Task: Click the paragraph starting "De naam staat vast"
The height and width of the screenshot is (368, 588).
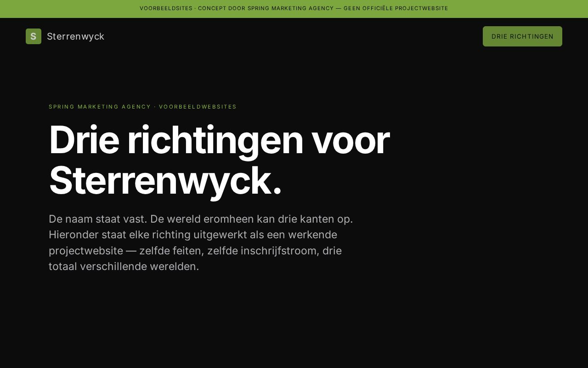Action: pyautogui.click(x=201, y=242)
